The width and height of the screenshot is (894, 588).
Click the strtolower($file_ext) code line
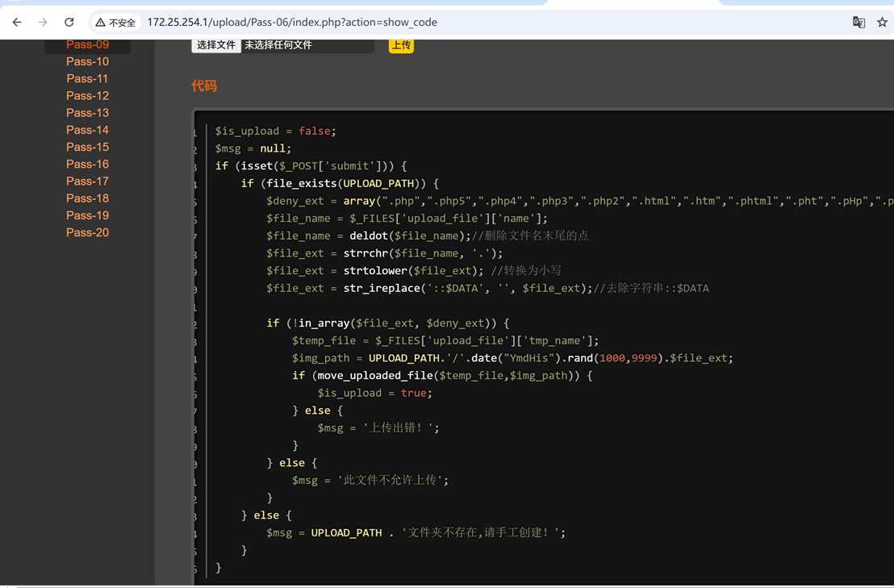click(414, 271)
